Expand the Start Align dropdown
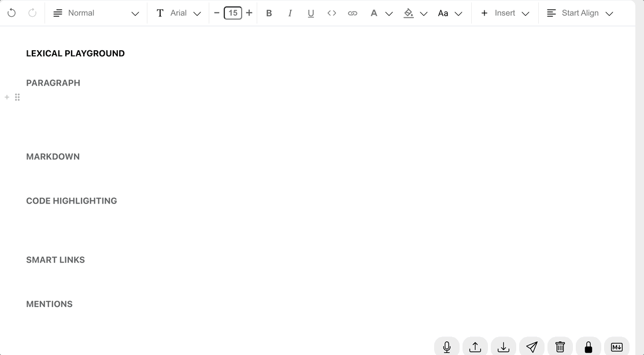The image size is (644, 355). [580, 13]
